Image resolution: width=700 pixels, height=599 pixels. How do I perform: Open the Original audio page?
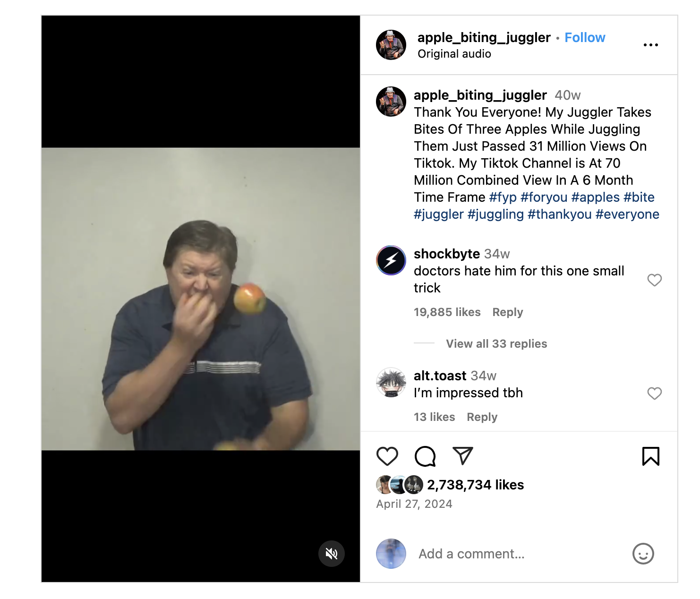(x=454, y=54)
